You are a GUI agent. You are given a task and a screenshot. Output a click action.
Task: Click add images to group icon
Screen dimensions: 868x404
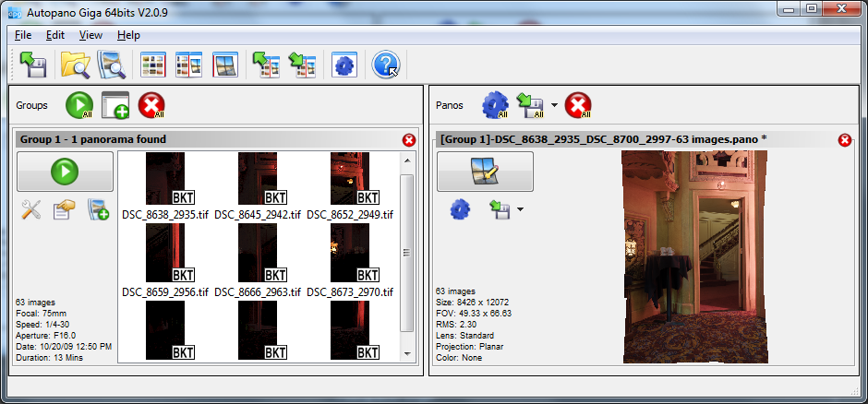(x=98, y=210)
